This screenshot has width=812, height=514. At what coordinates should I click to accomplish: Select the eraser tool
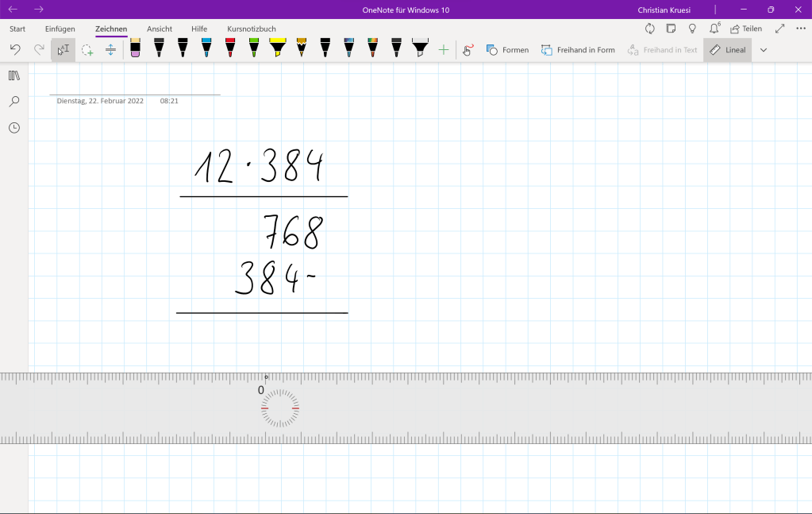coord(135,48)
